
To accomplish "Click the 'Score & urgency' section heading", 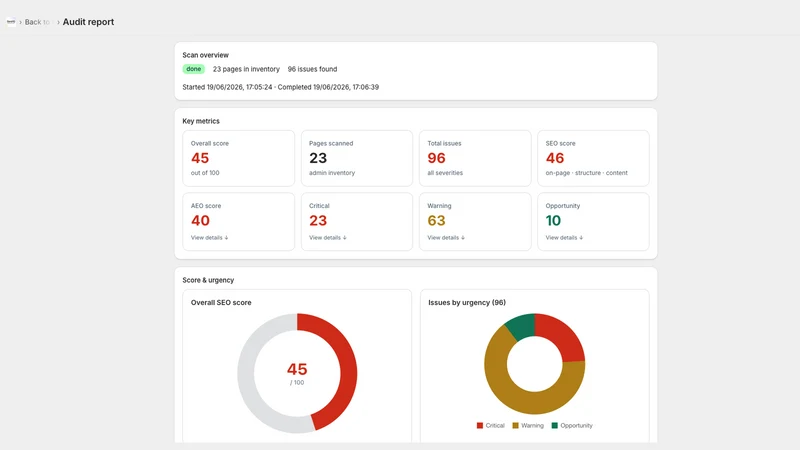I will [208, 280].
